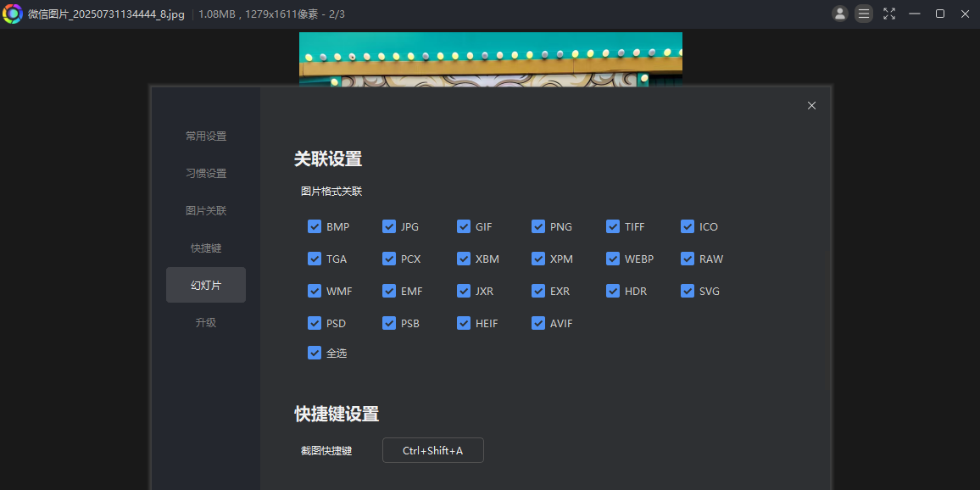Click the colorful app logo icon
The image size is (980, 490).
pyautogui.click(x=13, y=14)
